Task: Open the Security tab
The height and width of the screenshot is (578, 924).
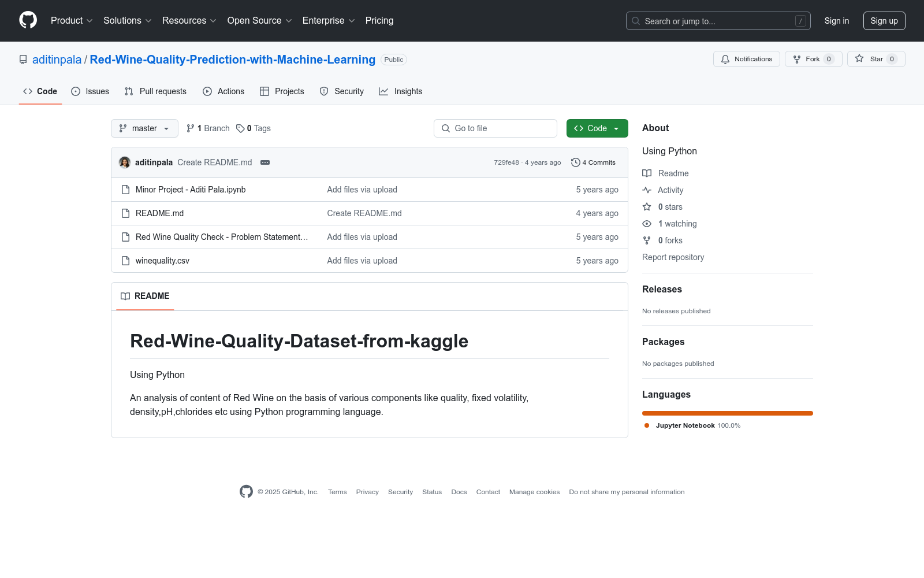Action: (x=342, y=91)
